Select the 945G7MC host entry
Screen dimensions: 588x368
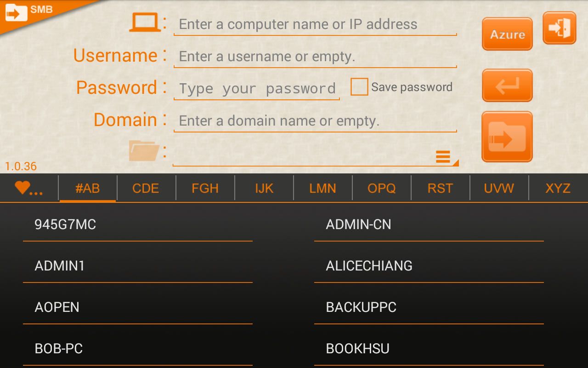pos(138,224)
